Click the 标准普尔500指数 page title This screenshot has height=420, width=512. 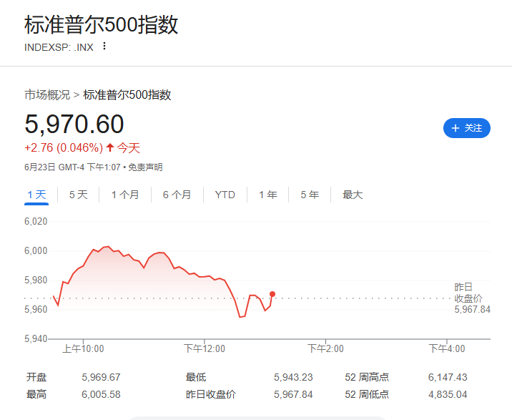[102, 25]
